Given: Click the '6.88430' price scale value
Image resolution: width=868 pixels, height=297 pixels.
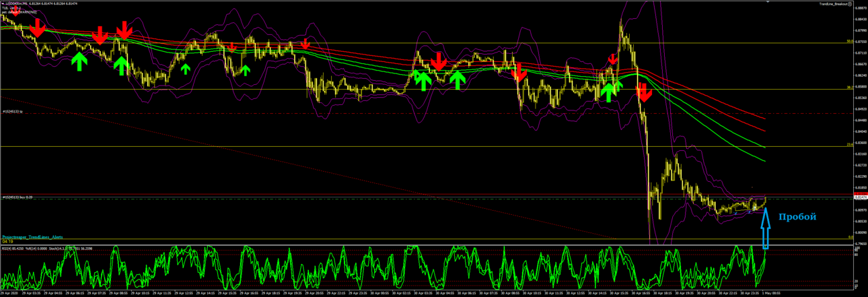Looking at the screenshot, I should point(861,19).
